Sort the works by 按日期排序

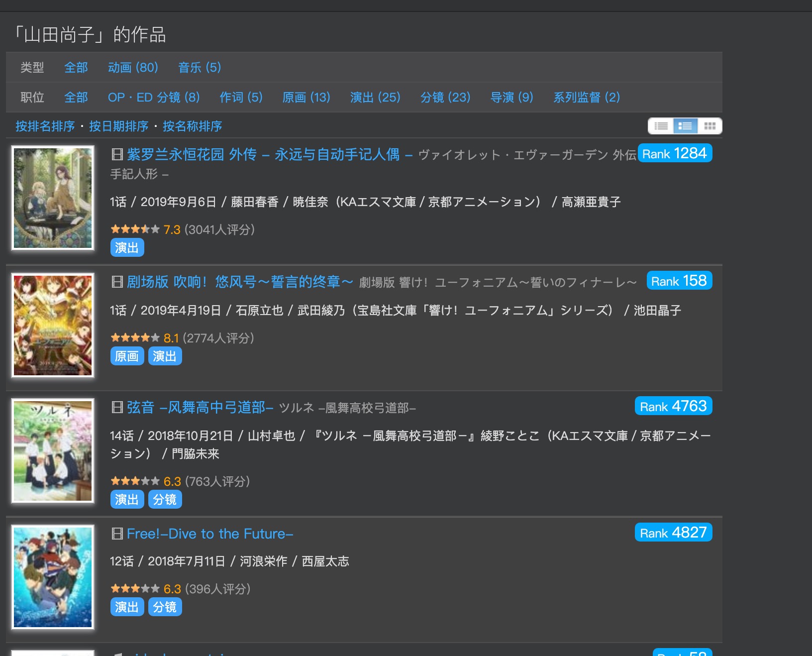[118, 127]
